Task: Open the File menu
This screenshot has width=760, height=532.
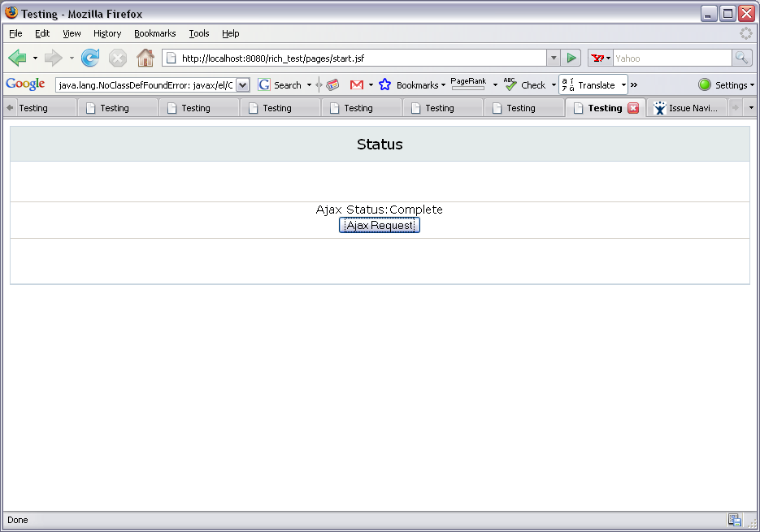Action: click(x=15, y=33)
